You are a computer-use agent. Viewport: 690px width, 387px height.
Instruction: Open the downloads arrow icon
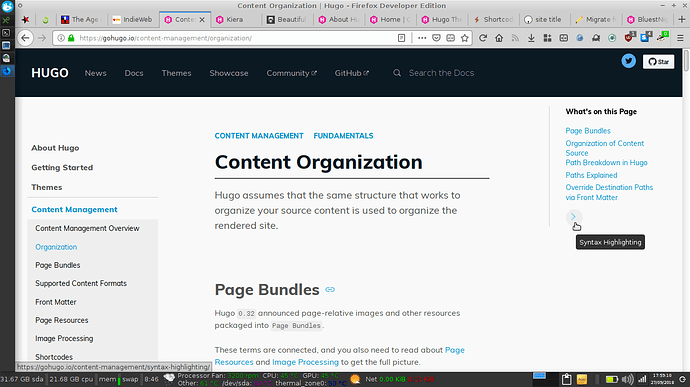[531, 38]
